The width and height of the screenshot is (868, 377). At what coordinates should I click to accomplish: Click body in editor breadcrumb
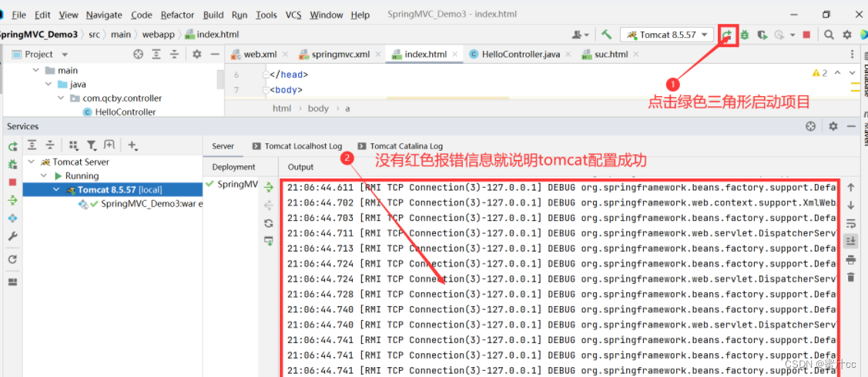click(318, 108)
